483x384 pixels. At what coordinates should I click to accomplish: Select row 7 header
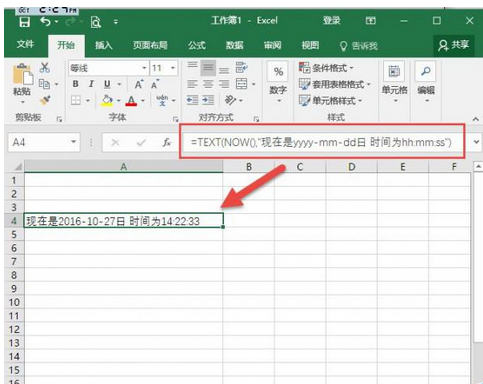(14, 262)
